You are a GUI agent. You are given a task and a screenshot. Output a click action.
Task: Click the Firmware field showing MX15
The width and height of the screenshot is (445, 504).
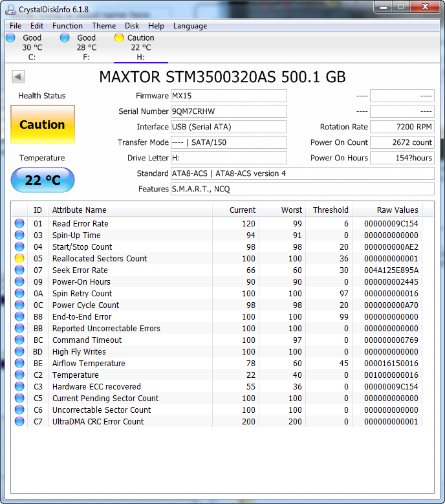[229, 96]
